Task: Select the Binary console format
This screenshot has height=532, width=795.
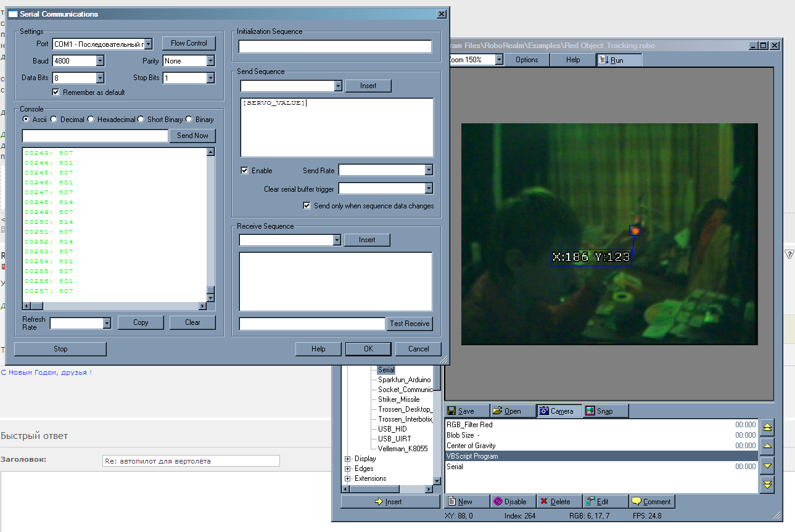Action: (189, 120)
